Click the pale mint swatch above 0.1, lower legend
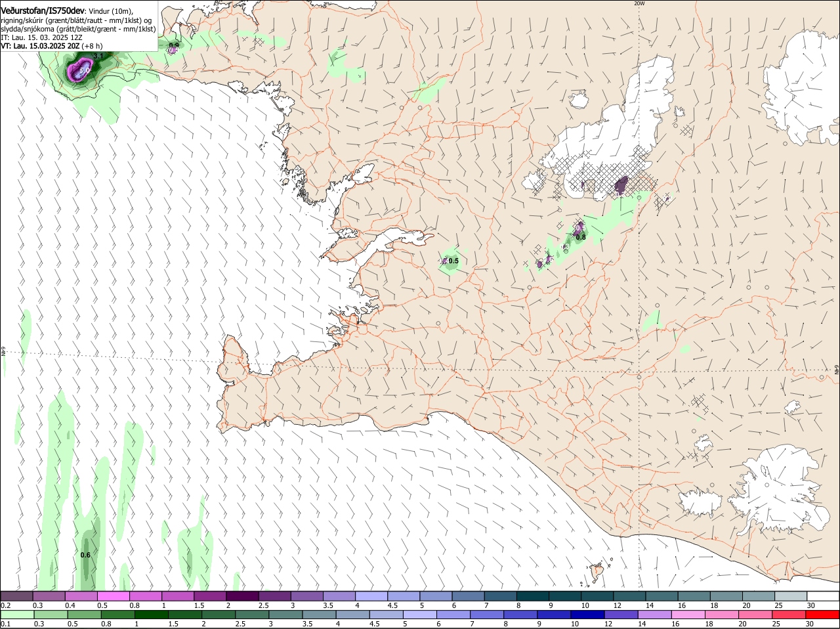 17,614
